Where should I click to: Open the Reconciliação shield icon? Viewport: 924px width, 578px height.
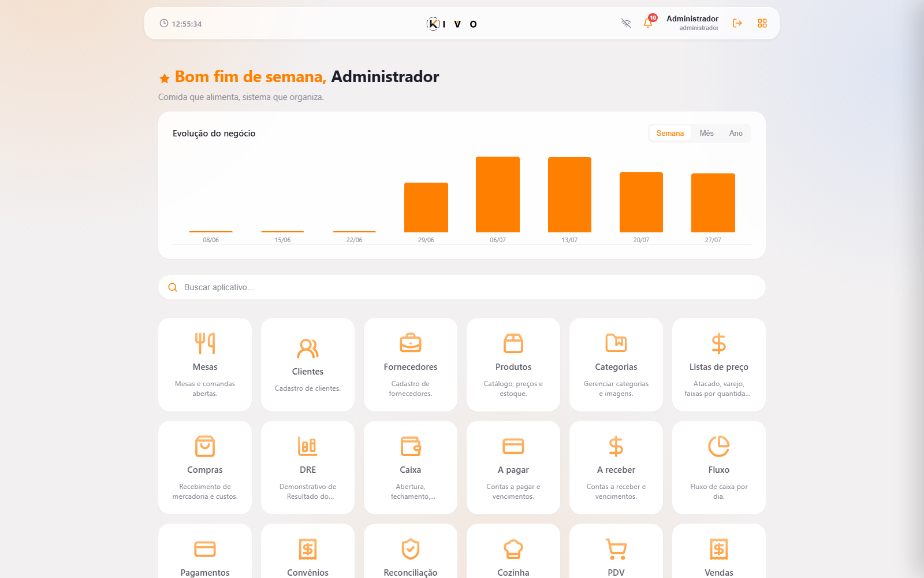point(411,549)
